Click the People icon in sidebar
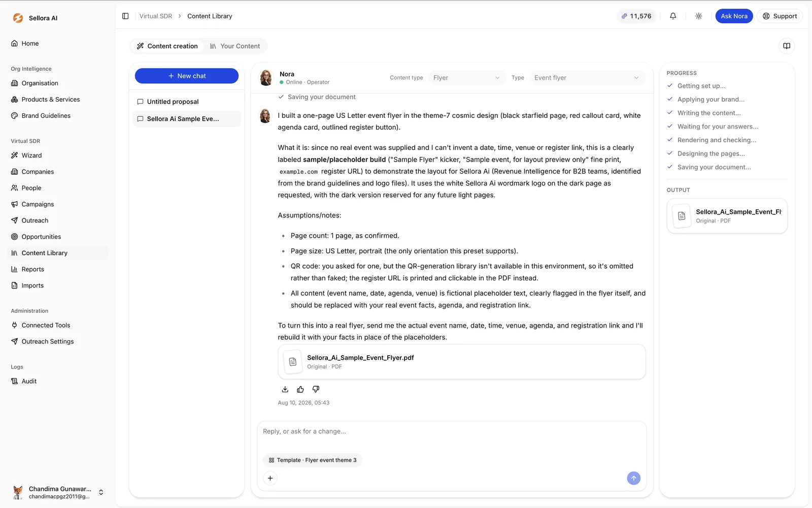This screenshot has height=508, width=812. [15, 188]
